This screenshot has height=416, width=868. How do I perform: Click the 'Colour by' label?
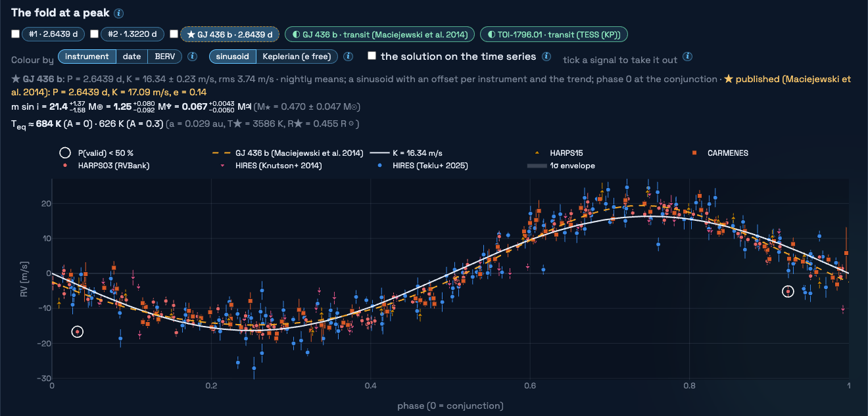click(x=32, y=60)
